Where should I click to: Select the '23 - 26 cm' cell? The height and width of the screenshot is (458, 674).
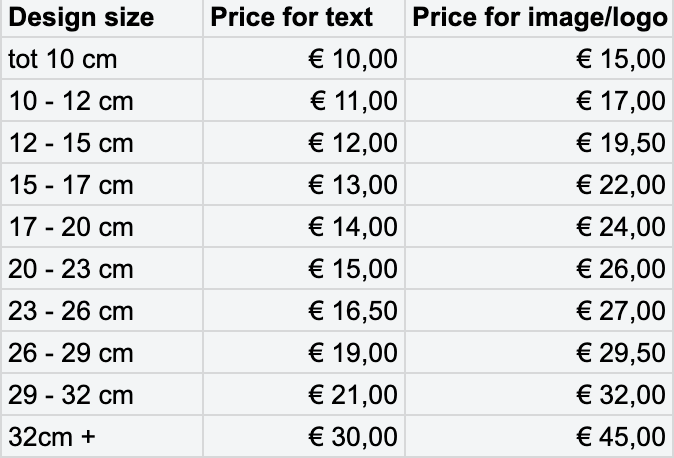click(x=71, y=312)
